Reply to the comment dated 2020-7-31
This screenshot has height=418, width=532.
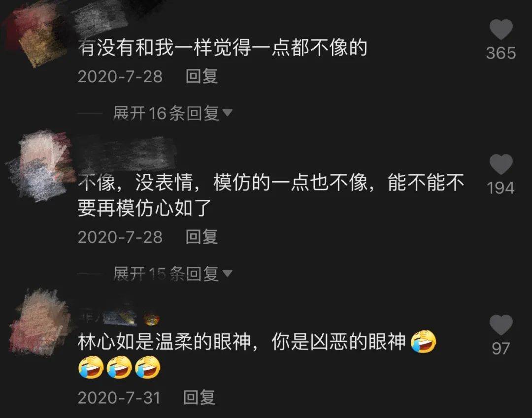click(x=199, y=397)
